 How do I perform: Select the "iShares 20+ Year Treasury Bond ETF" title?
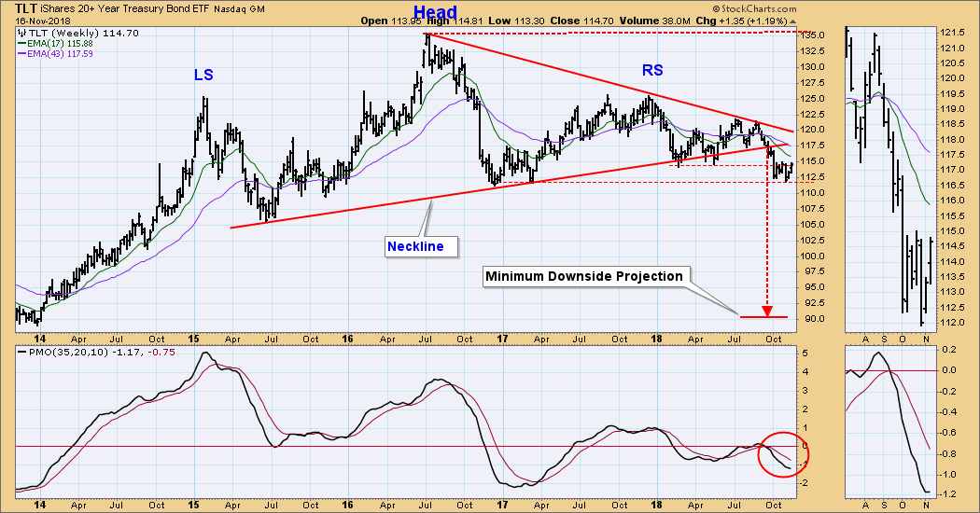click(125, 9)
